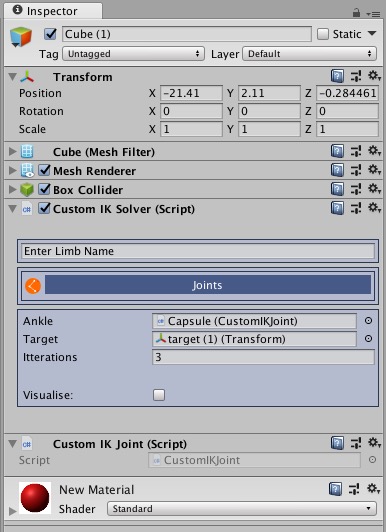This screenshot has width=386, height=532.
Task: Open Custom IK Joint help icon
Action: point(337,443)
